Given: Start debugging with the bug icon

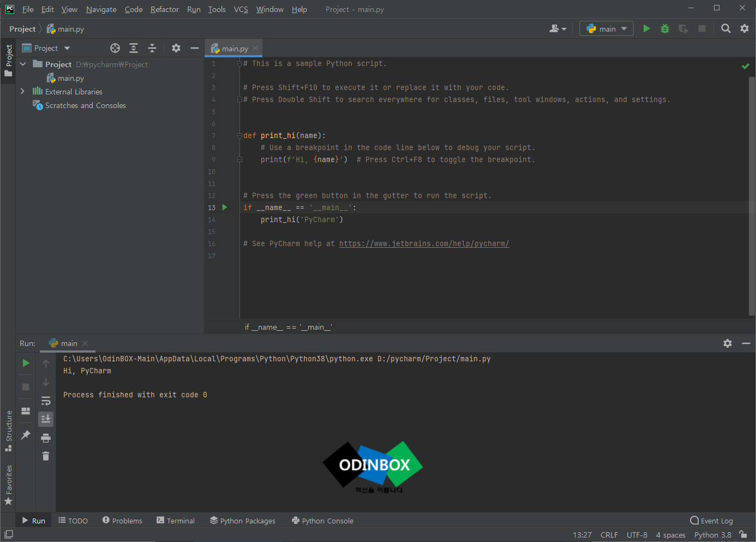Looking at the screenshot, I should coord(665,28).
